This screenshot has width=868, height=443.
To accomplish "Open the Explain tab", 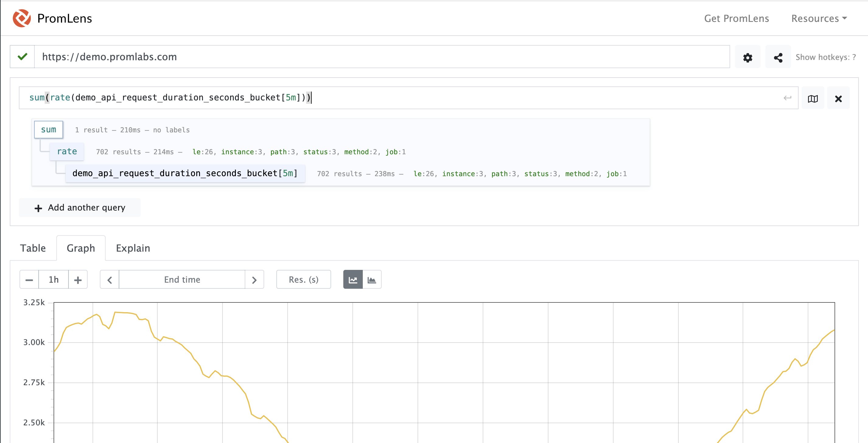I will click(133, 248).
